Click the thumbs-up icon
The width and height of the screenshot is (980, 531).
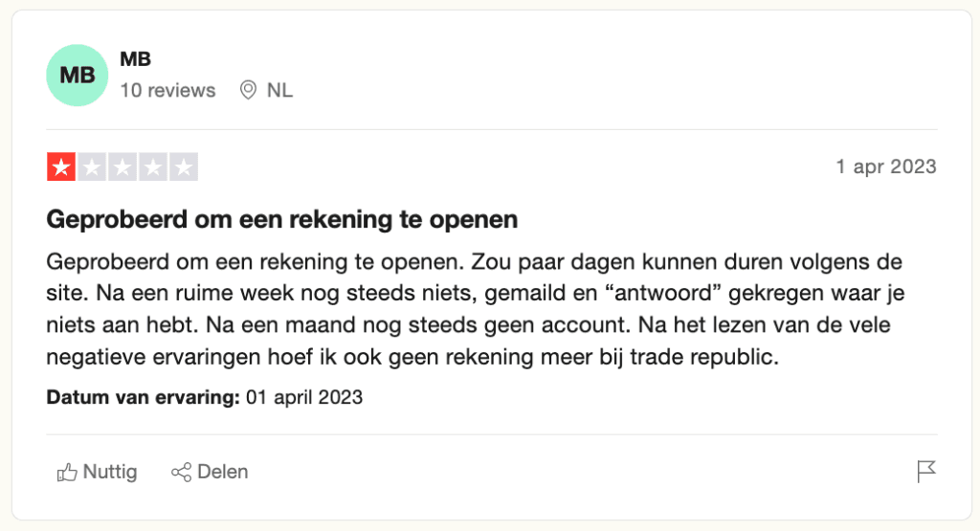[x=67, y=473]
